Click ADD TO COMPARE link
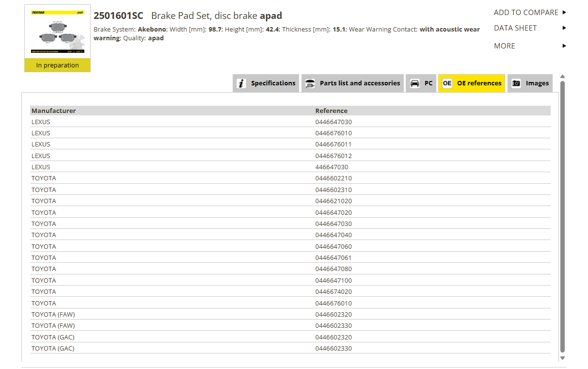 526,13
